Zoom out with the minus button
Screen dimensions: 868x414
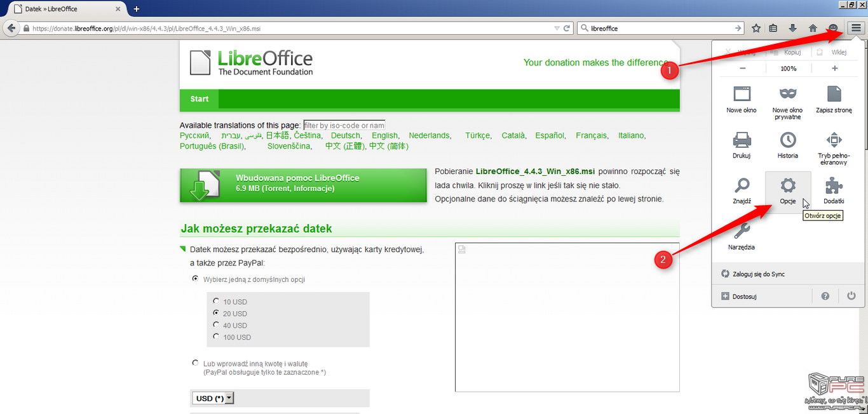click(x=743, y=69)
